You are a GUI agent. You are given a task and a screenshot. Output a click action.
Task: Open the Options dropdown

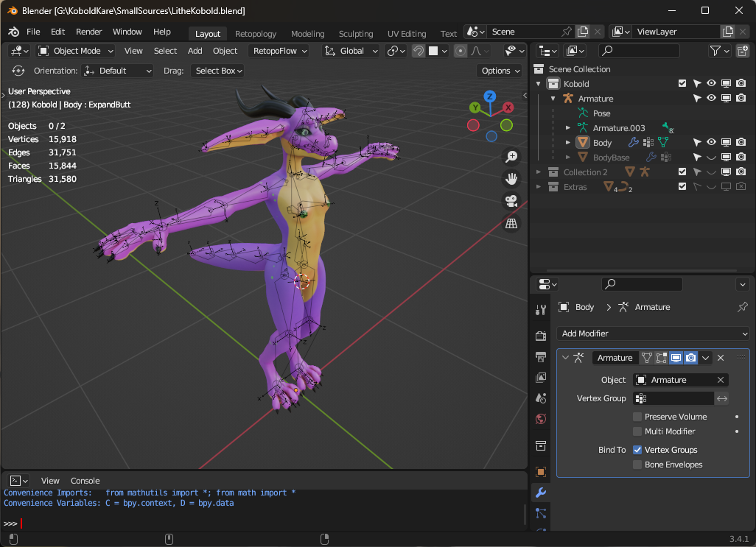(500, 71)
